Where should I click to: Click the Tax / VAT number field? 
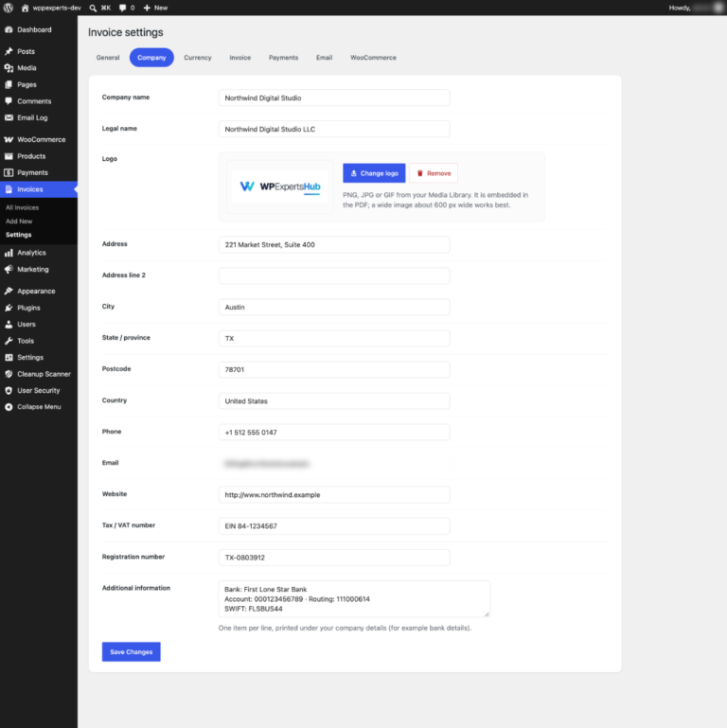[334, 526]
